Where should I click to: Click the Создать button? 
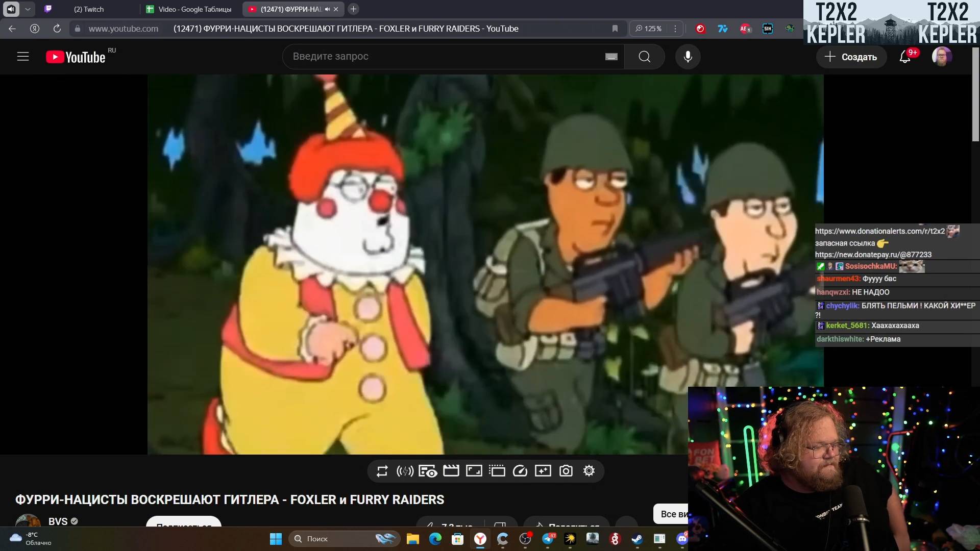point(851,57)
